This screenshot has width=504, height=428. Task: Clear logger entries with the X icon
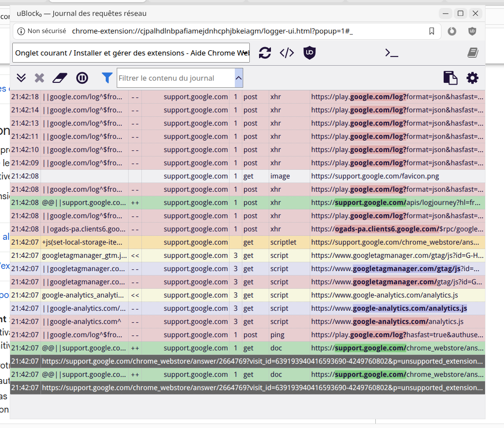pyautogui.click(x=39, y=78)
